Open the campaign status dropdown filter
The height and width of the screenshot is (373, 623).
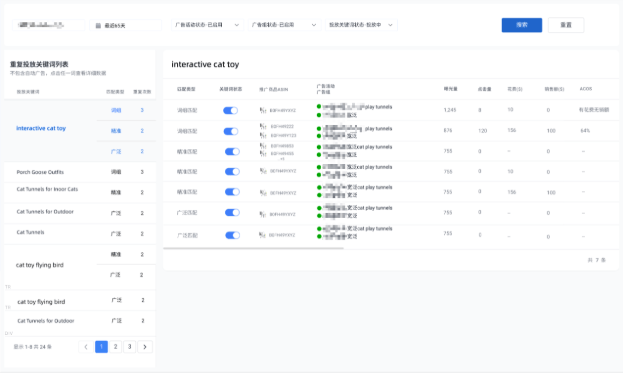click(207, 25)
